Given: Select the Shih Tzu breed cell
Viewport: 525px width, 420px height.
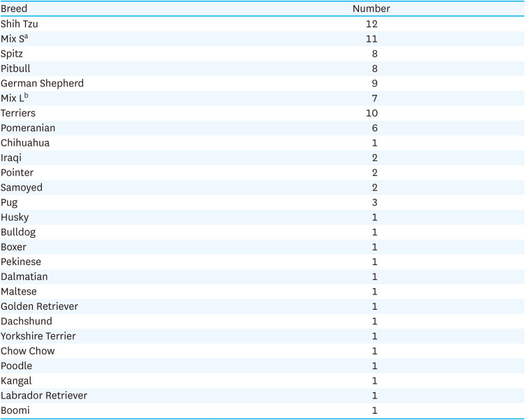Looking at the screenshot, I should point(19,24).
